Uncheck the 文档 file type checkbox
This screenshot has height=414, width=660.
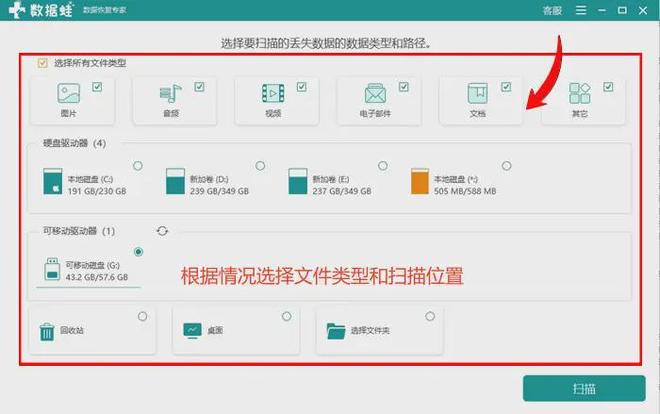(506, 87)
